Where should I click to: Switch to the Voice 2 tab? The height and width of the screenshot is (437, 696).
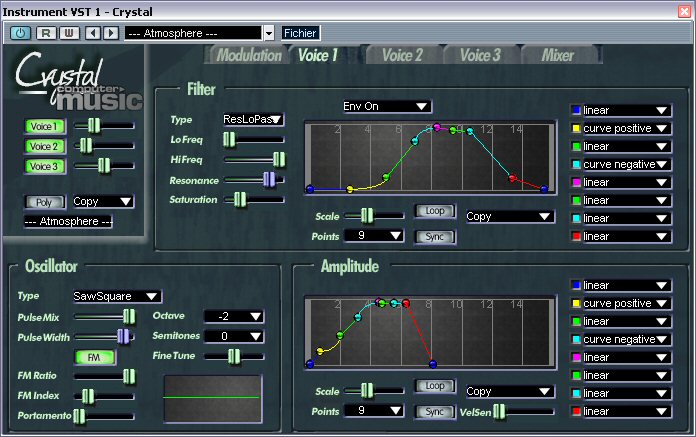pos(402,55)
